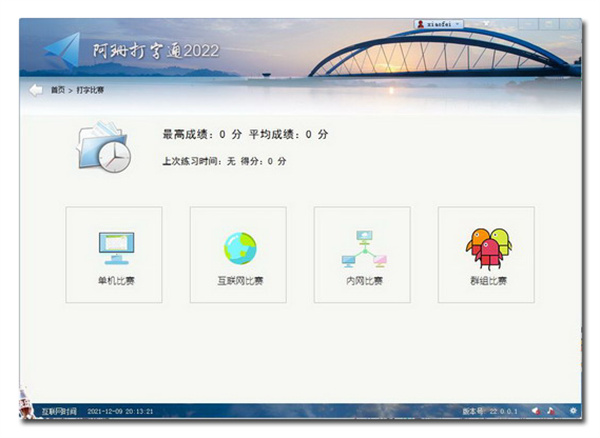Click the paper plane app logo
Screen dimensions: 600x438
point(62,50)
